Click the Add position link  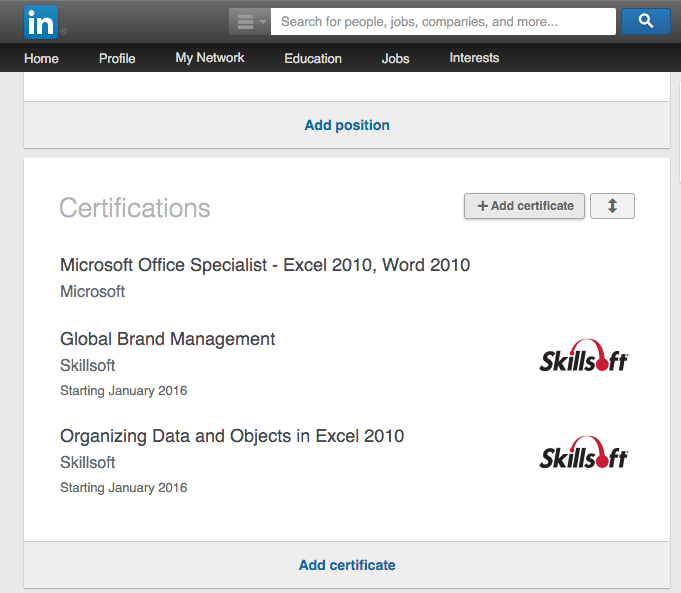[x=347, y=125]
